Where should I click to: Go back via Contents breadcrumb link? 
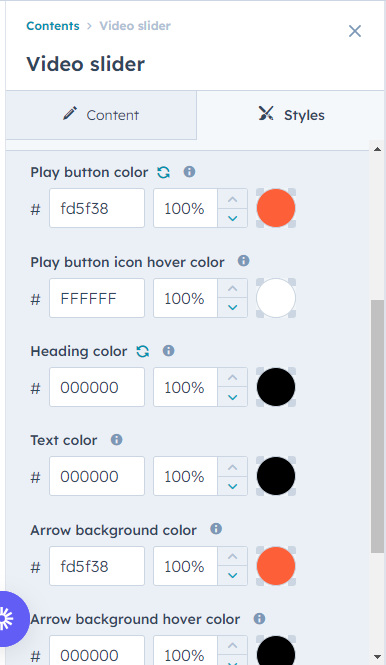click(x=53, y=26)
